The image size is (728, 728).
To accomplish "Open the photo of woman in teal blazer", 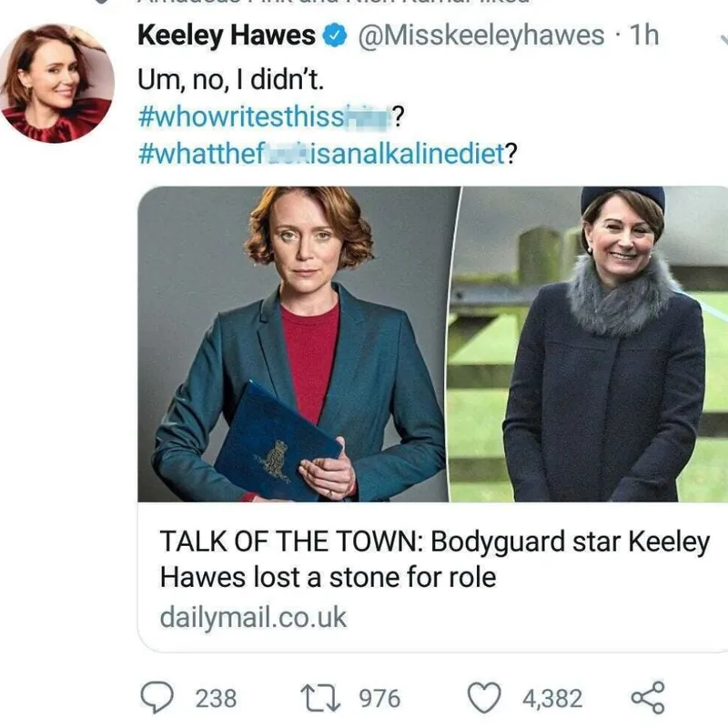I will [297, 344].
